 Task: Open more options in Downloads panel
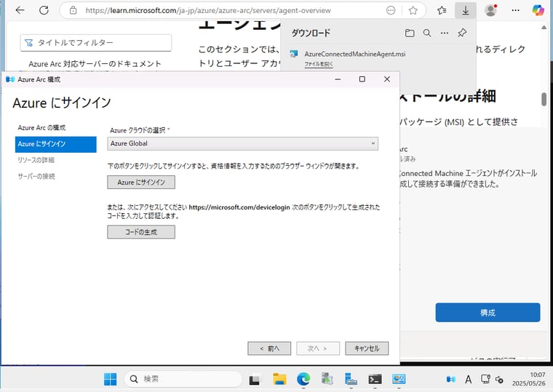coord(445,33)
